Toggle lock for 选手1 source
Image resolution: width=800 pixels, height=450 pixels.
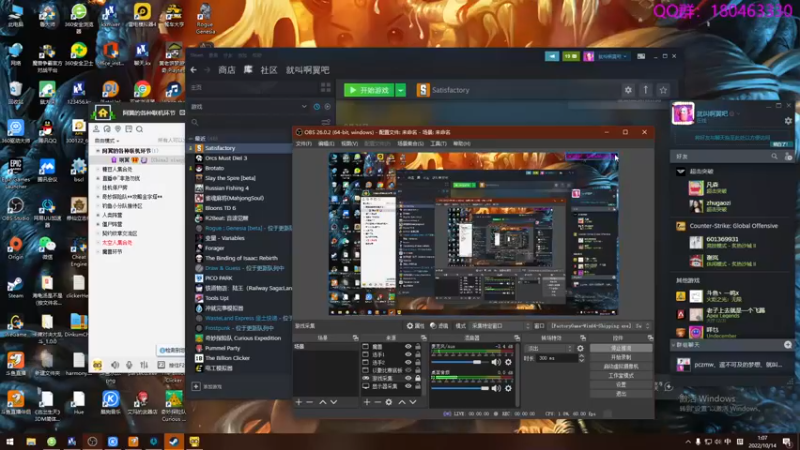coord(418,354)
